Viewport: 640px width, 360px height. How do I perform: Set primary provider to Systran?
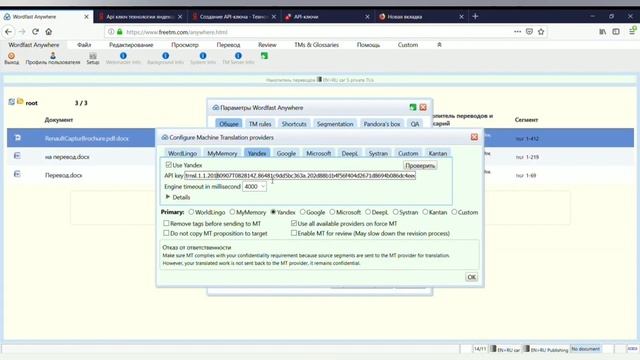pyautogui.click(x=396, y=212)
